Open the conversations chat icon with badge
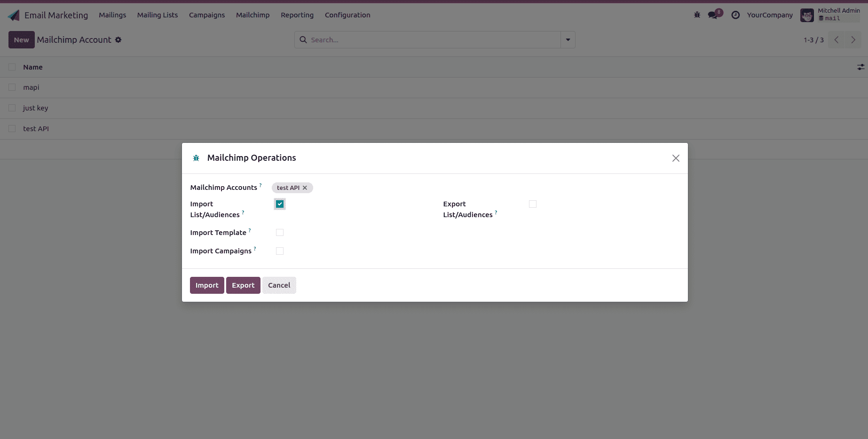Screen dimensions: 868x439 click(713, 15)
